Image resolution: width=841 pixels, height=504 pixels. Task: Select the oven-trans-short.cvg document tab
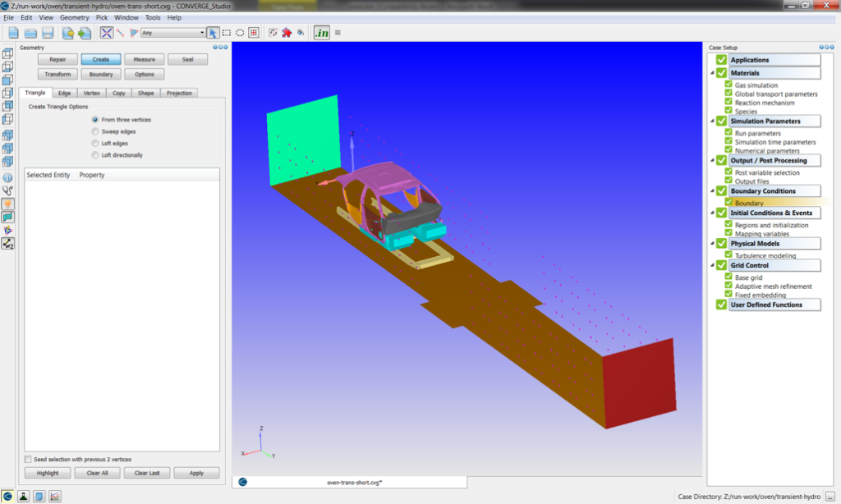click(349, 482)
